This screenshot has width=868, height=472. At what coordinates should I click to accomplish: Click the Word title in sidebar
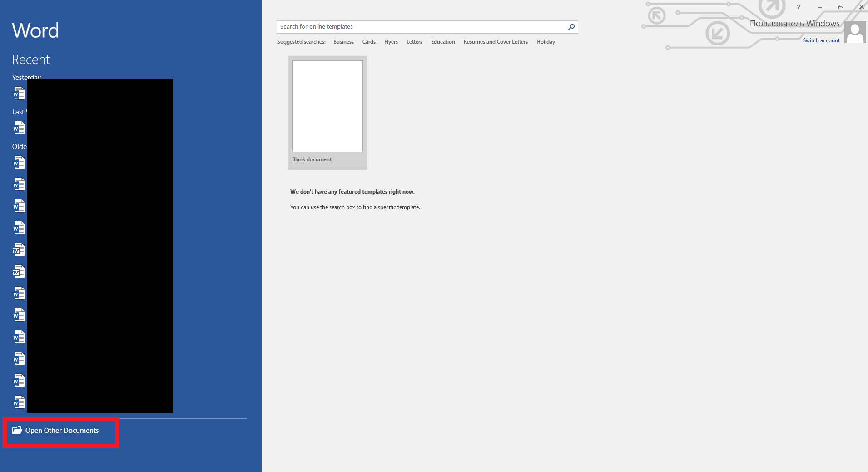[35, 30]
